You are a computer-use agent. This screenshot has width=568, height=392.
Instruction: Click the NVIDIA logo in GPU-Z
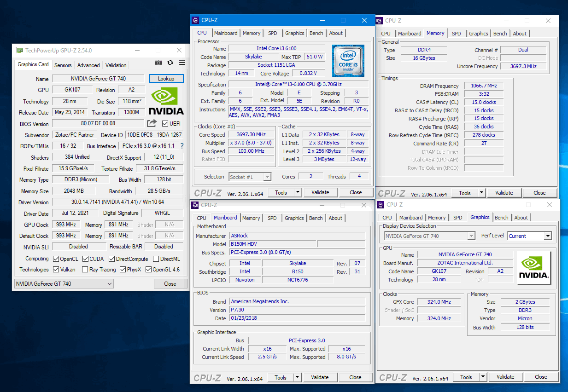click(x=166, y=101)
